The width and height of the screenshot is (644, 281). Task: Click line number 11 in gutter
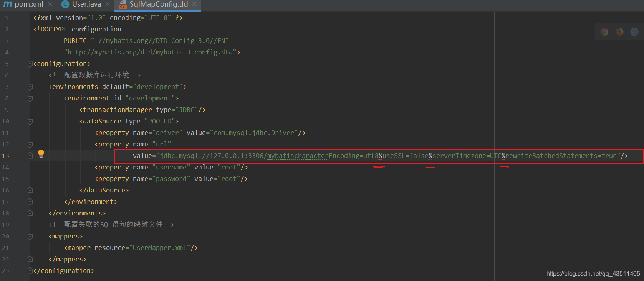pyautogui.click(x=5, y=133)
